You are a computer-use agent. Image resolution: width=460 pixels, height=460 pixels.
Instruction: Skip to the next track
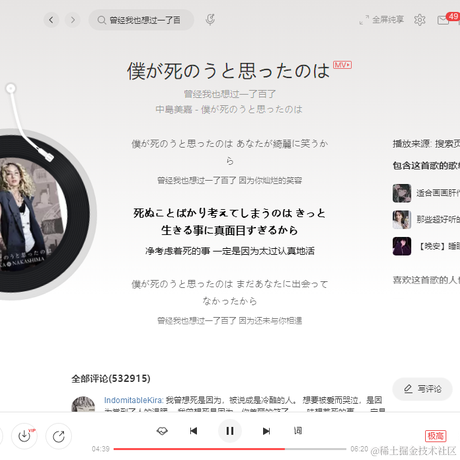(x=266, y=431)
